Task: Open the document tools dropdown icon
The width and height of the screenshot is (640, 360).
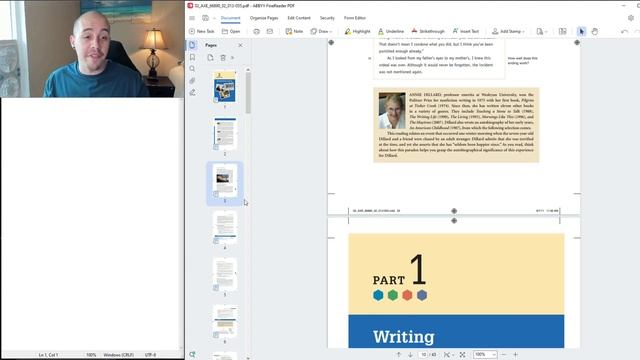Action: click(x=542, y=31)
